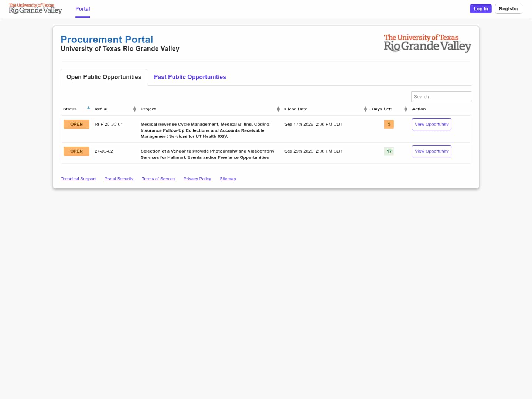The width and height of the screenshot is (532, 399).
Task: Click the days left badge showing 5
Action: click(x=389, y=124)
